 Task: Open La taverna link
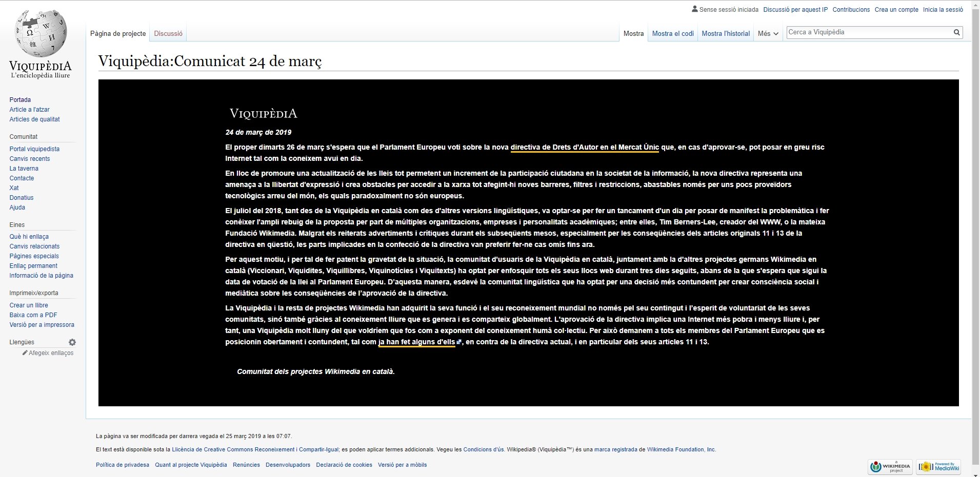coord(24,169)
